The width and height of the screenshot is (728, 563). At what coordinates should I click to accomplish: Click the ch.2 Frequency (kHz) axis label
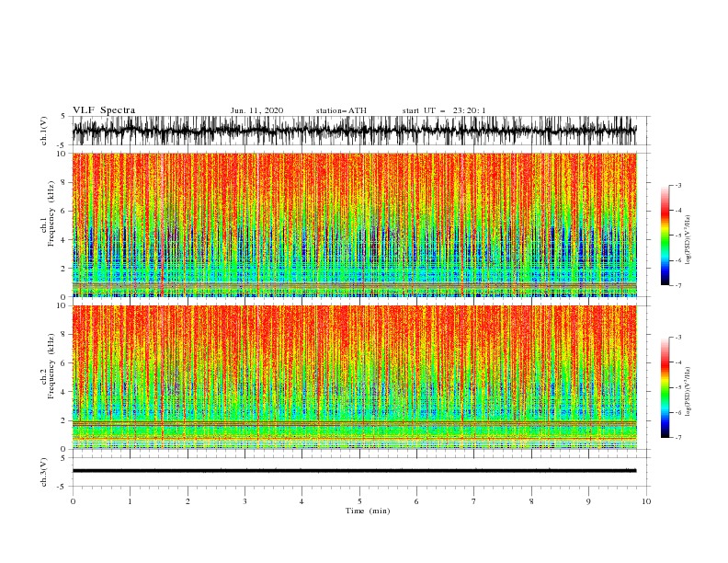point(47,366)
